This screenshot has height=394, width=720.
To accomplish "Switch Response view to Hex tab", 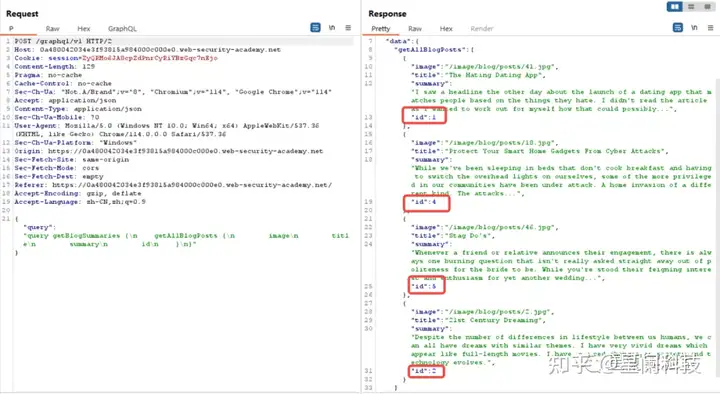I will point(446,28).
